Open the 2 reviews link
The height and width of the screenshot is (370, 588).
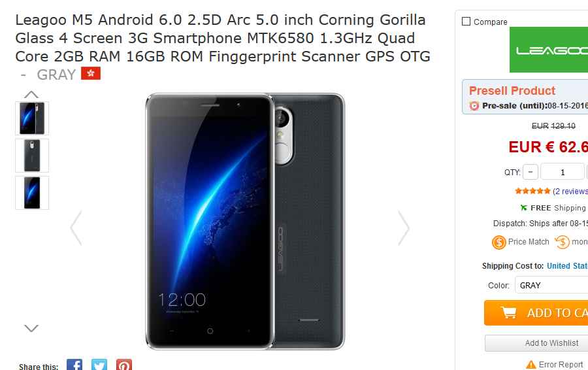click(x=570, y=192)
